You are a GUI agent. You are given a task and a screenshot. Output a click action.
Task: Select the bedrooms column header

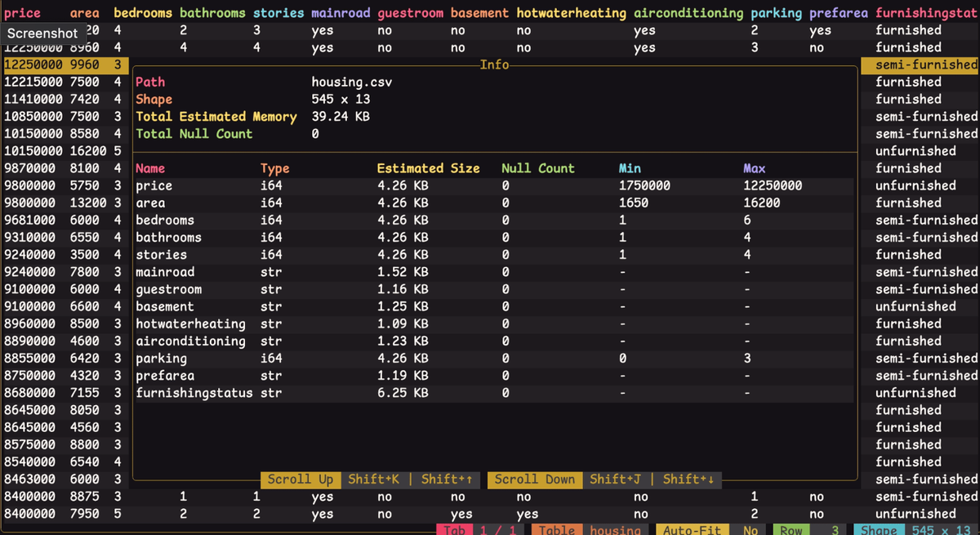point(143,13)
